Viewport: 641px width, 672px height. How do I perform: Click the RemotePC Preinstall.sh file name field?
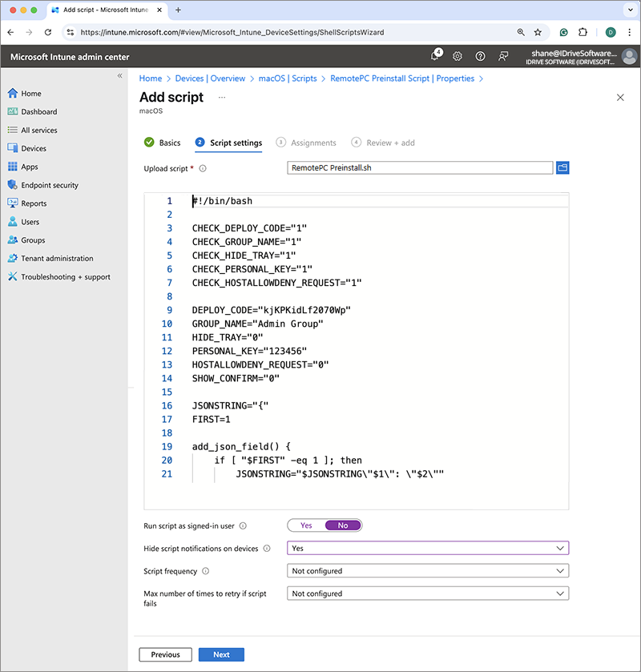pyautogui.click(x=419, y=167)
